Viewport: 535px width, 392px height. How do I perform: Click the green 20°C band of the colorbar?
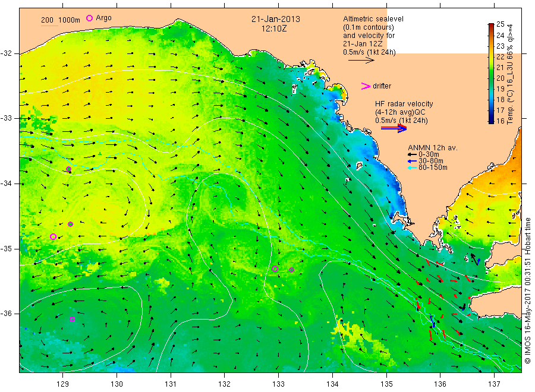491,78
